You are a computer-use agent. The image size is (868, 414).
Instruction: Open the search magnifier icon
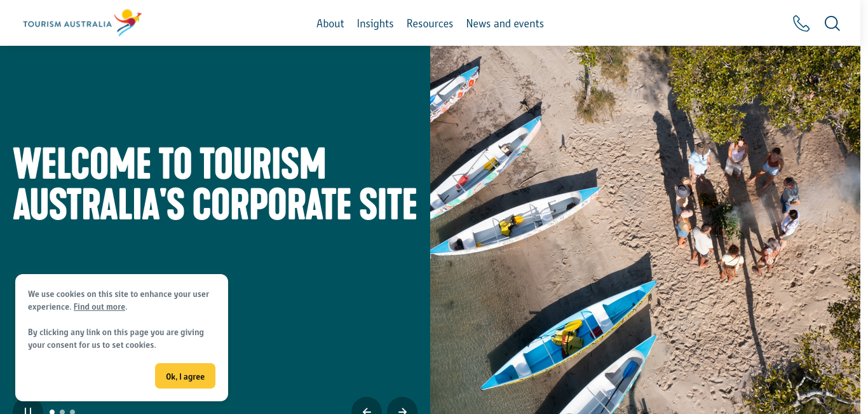[x=832, y=24]
